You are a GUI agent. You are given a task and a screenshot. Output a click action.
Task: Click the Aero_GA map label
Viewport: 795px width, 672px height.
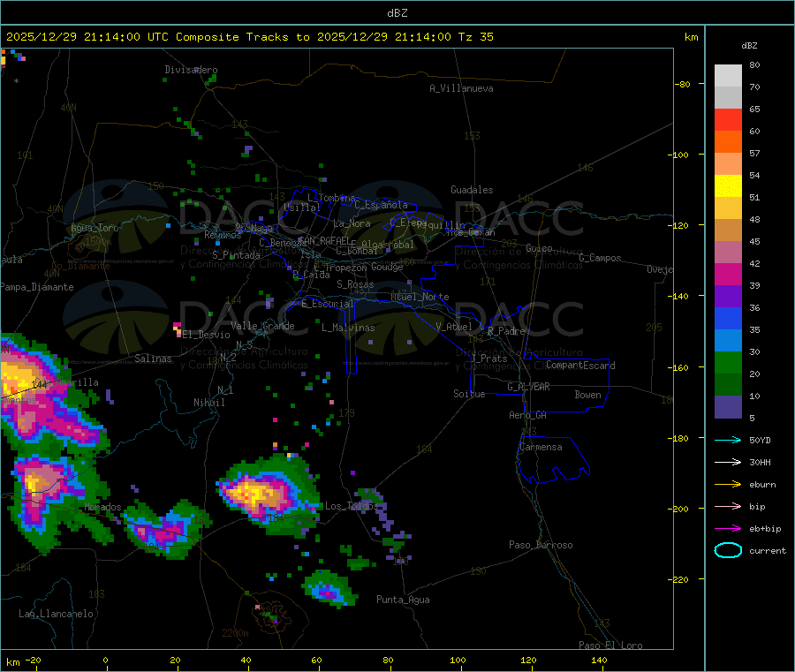point(527,415)
